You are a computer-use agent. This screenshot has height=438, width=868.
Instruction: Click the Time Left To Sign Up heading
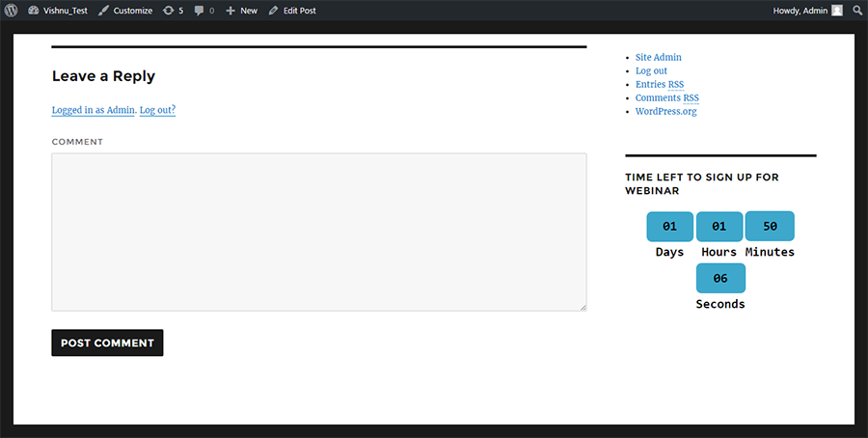click(702, 184)
